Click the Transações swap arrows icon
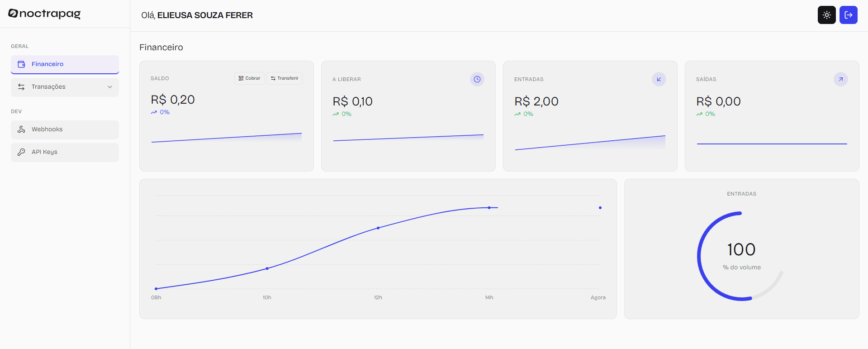This screenshot has width=868, height=349. [21, 87]
